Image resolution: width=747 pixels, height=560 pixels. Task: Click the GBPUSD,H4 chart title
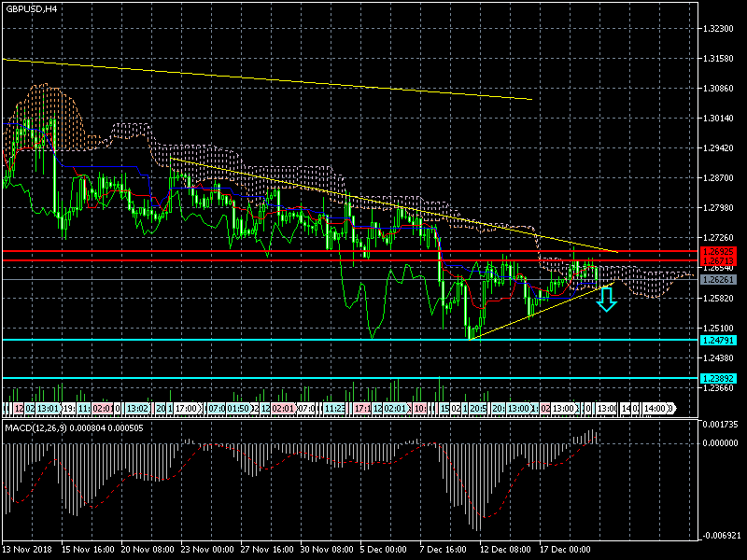(32, 9)
